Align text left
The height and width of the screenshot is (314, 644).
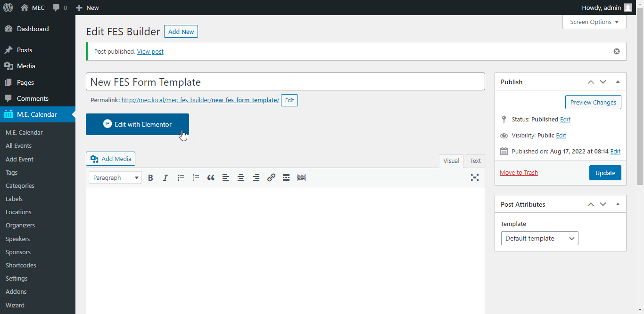pos(226,177)
